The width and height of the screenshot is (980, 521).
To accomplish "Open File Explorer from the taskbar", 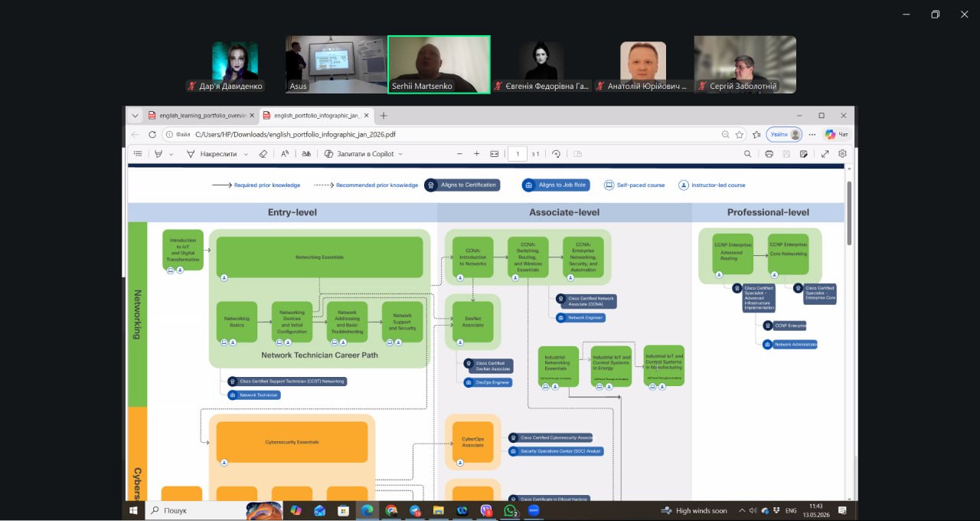I will pyautogui.click(x=439, y=510).
